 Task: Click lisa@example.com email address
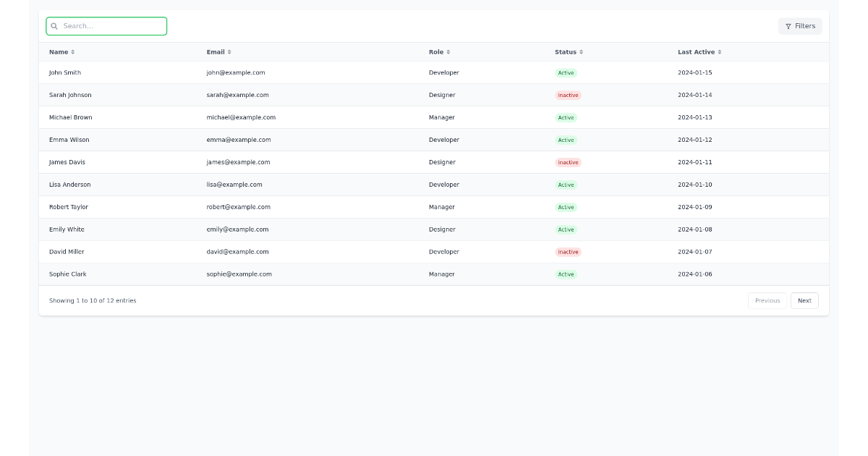click(235, 185)
